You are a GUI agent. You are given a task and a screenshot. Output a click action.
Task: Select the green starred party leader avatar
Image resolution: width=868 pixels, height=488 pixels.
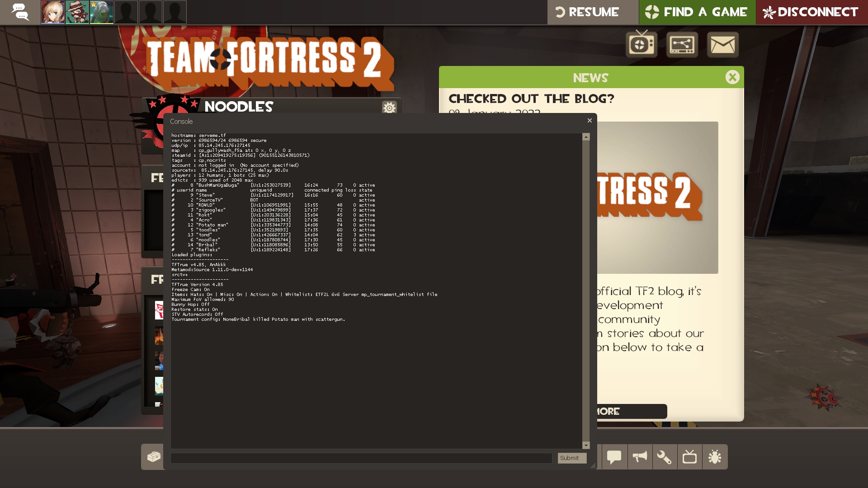click(102, 12)
